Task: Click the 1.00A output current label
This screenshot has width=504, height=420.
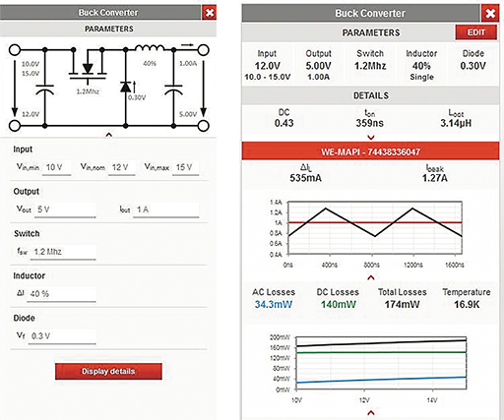Action: (x=188, y=63)
